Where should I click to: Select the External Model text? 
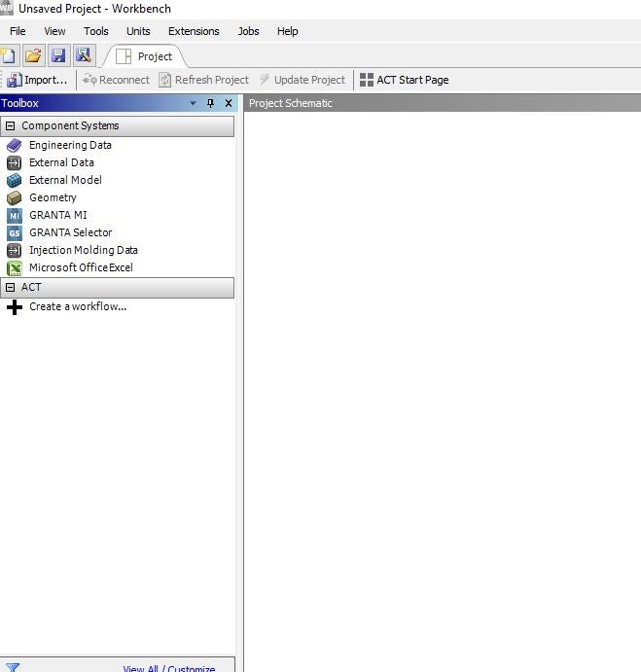(x=65, y=181)
